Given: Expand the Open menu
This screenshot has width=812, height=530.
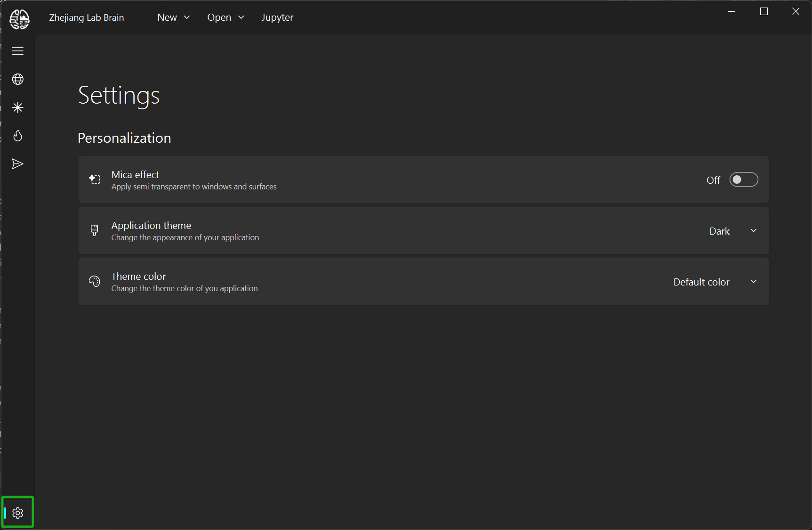Looking at the screenshot, I should pyautogui.click(x=225, y=17).
